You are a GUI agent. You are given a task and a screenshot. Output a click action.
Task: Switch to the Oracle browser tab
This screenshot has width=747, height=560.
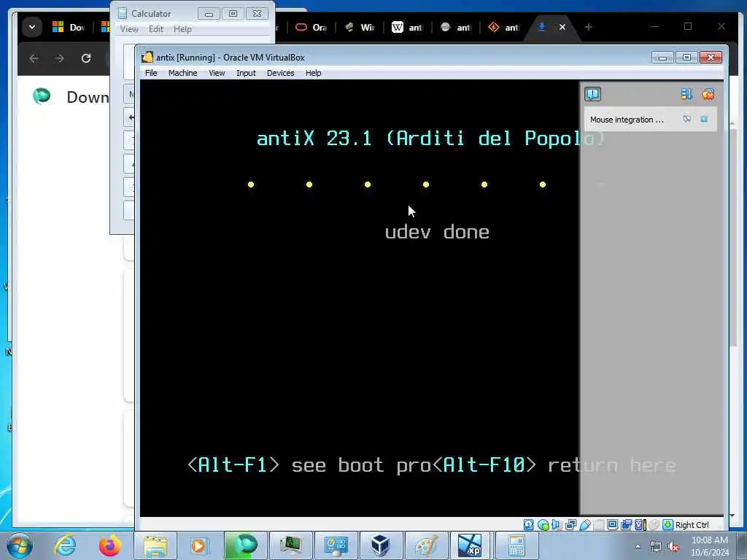point(311,27)
